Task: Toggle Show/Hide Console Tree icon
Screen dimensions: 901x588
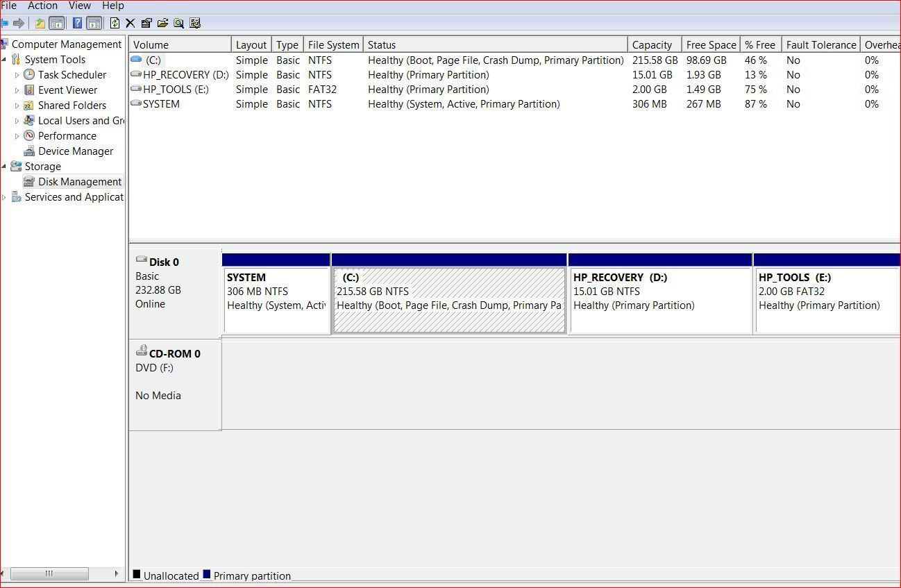Action: (x=57, y=23)
